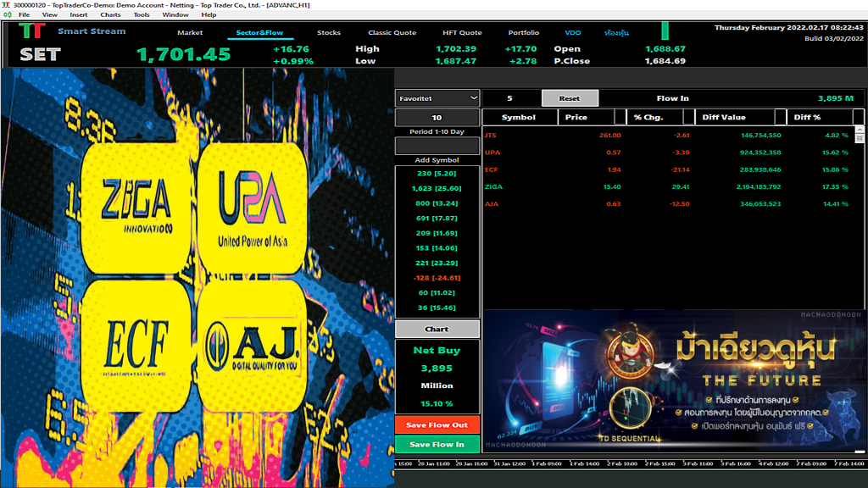Click the ECF logo tile
Screen dimensions: 868x488
[136, 346]
